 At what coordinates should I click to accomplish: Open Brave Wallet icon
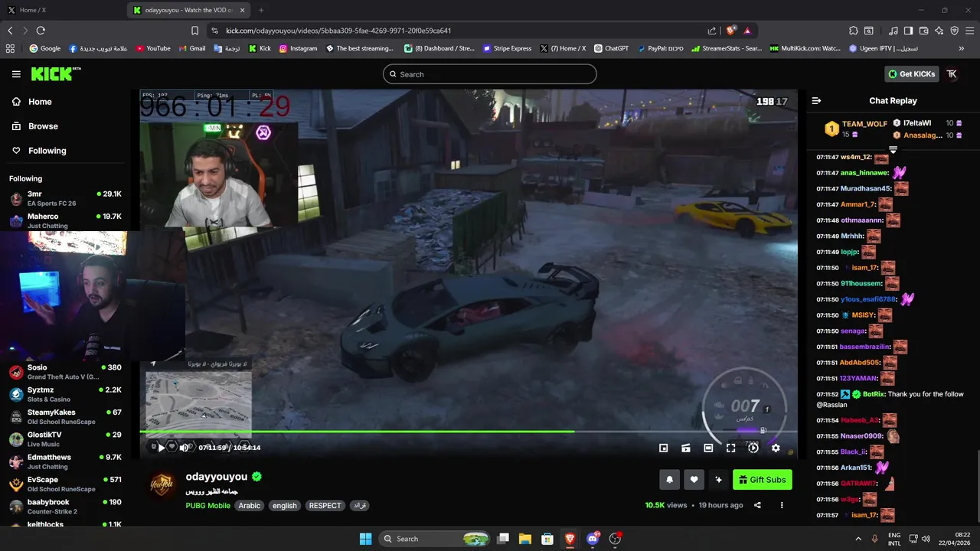pyautogui.click(x=923, y=31)
